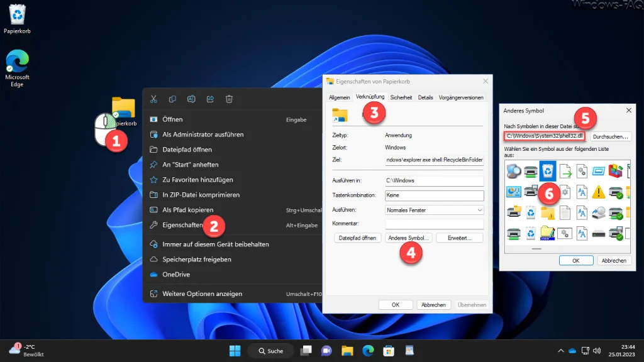This screenshot has height=362, width=644.
Task: Expand the hidden tray icons chevron
Action: [x=560, y=351]
